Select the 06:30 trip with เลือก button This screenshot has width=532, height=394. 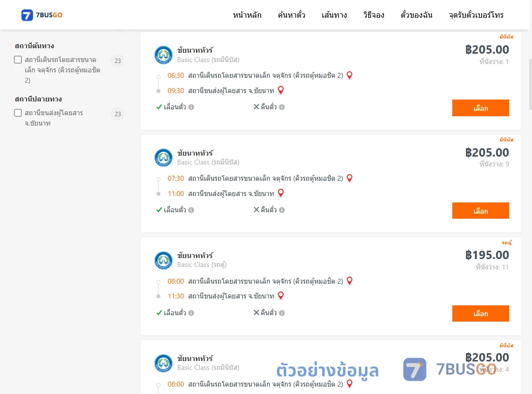coord(480,108)
